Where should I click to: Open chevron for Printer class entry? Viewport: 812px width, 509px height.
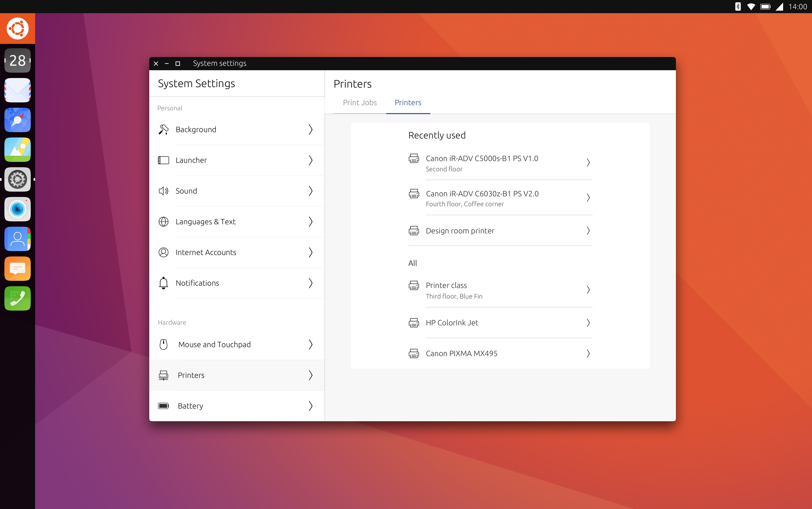coord(588,290)
